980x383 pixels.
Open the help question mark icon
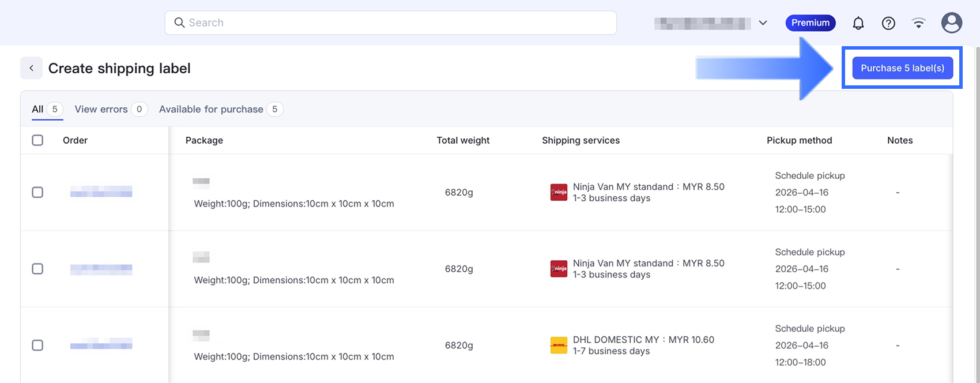point(888,23)
